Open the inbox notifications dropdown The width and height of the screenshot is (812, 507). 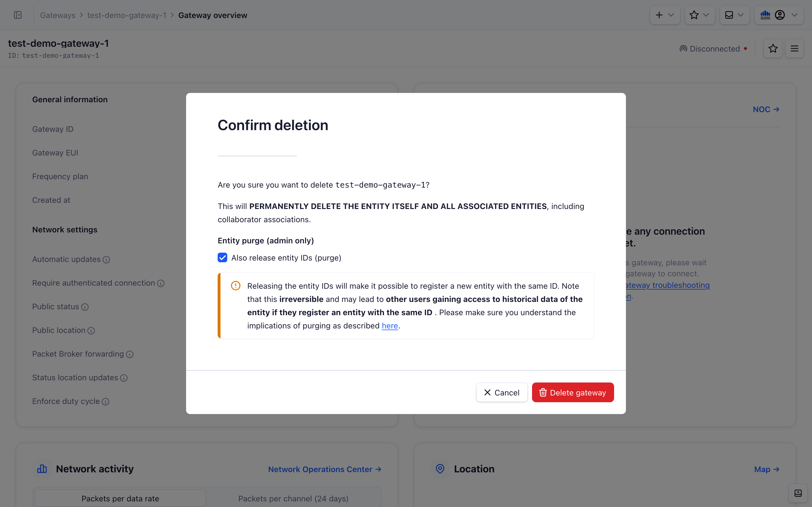pyautogui.click(x=734, y=15)
